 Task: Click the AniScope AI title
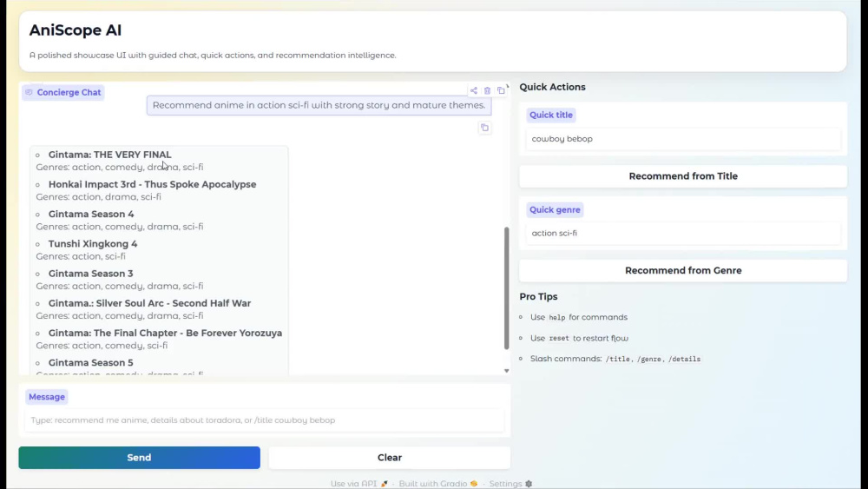click(76, 30)
